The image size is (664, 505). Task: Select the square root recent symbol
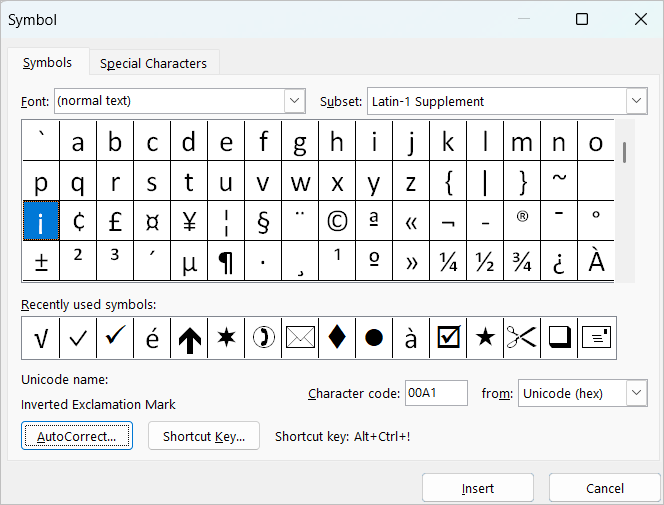pos(41,338)
